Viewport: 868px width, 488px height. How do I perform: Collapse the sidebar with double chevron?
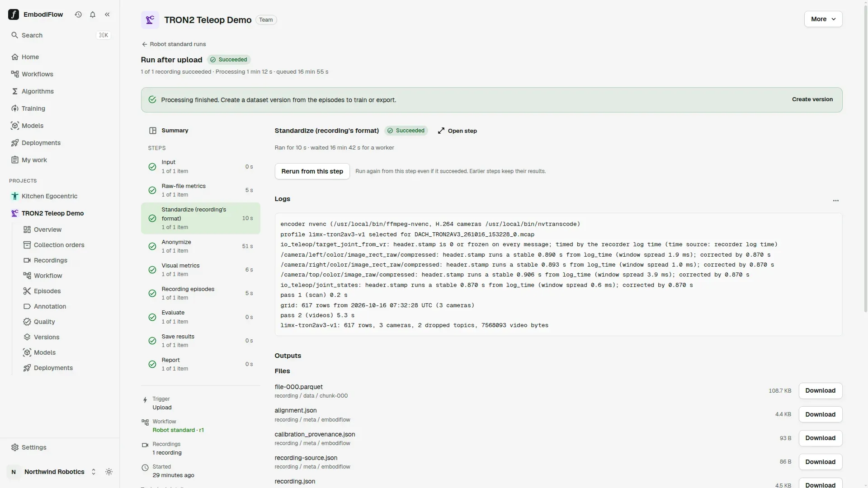click(x=107, y=14)
